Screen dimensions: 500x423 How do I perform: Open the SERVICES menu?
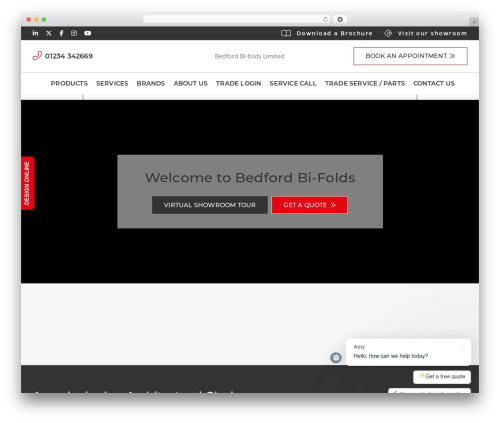[112, 83]
